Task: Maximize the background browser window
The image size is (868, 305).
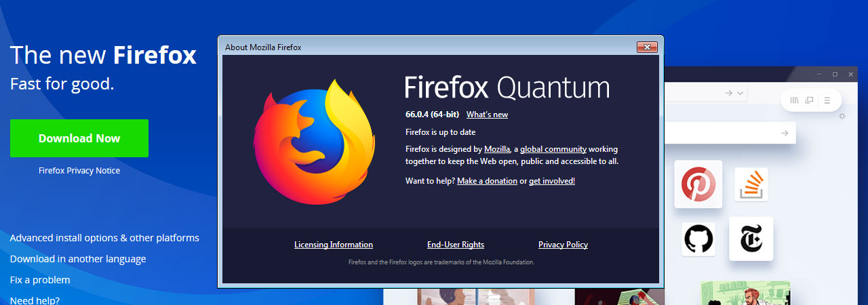Action: [x=835, y=74]
